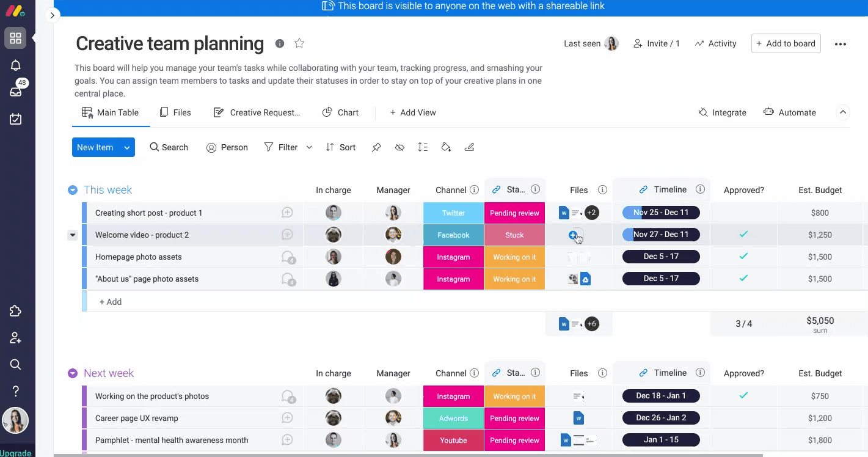Collapse the Next week group
868x457 pixels.
tap(73, 373)
